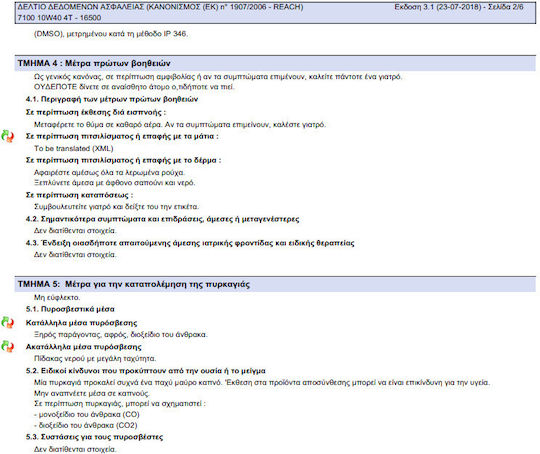The width and height of the screenshot is (540, 454).
Task: Click heading 5.3 Συστάσεις για τους πυροσβέστες
Action: pos(94,437)
